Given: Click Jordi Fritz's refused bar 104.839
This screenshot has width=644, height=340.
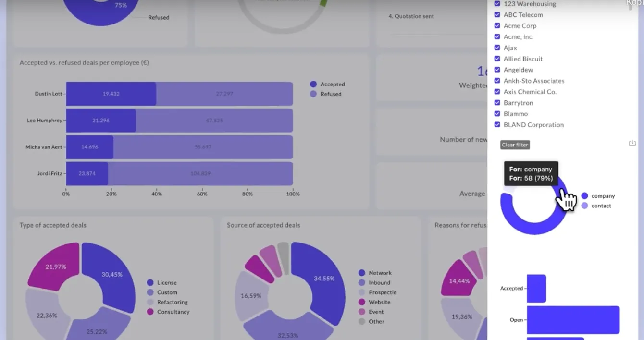Looking at the screenshot, I should click(200, 173).
